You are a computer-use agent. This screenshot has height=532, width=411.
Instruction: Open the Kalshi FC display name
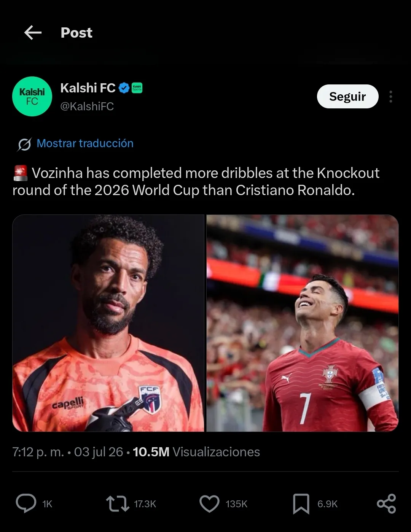pyautogui.click(x=88, y=88)
